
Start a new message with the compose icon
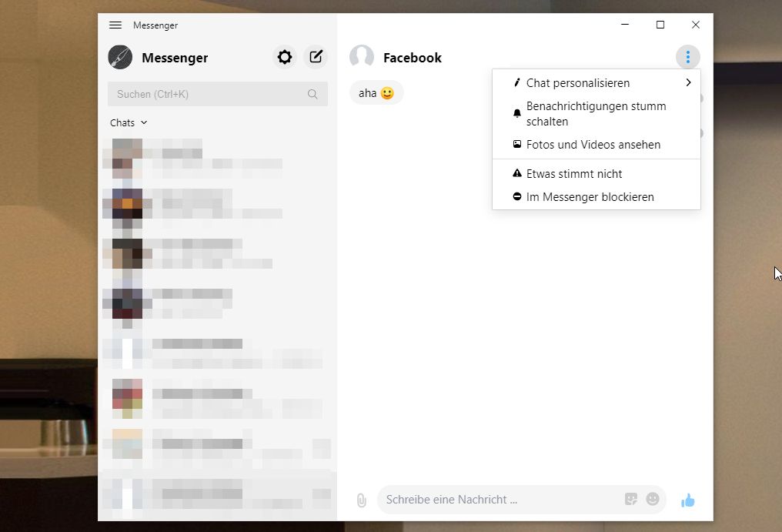point(316,57)
